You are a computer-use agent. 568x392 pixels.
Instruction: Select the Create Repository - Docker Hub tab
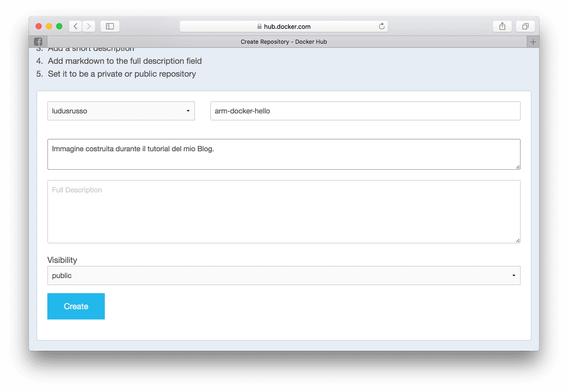click(284, 42)
